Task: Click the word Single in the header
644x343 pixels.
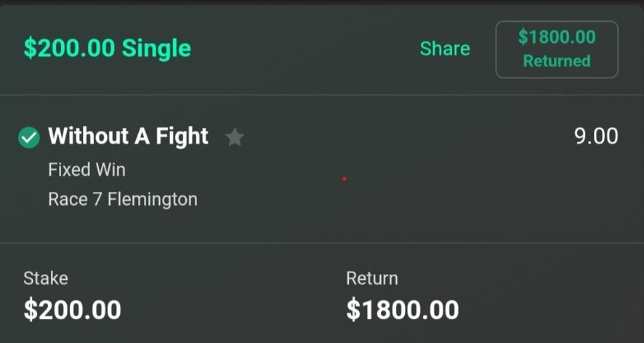Action: 156,49
